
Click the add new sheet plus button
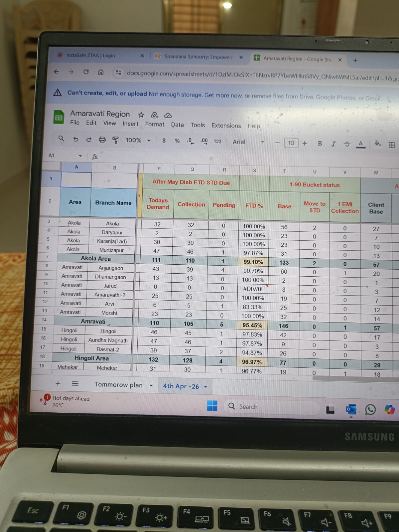58,383
